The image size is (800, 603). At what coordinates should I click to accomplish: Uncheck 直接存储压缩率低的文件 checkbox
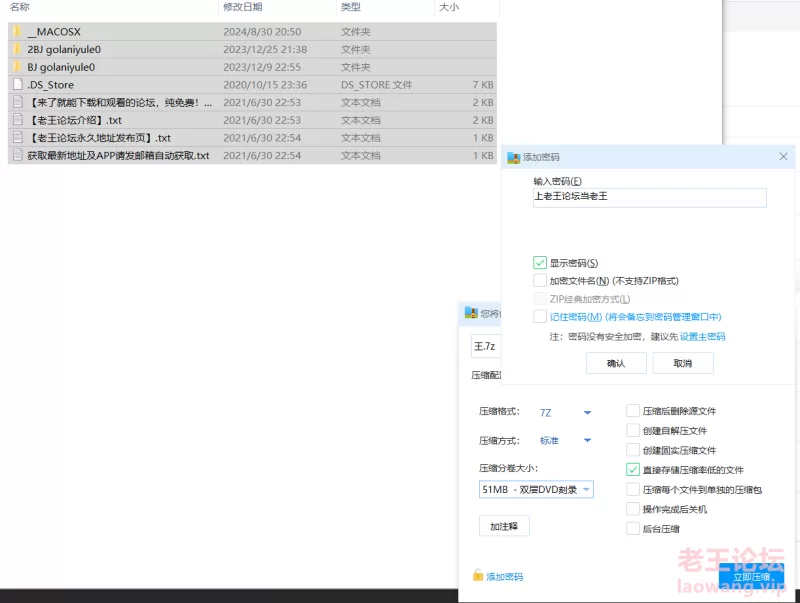[x=633, y=470]
